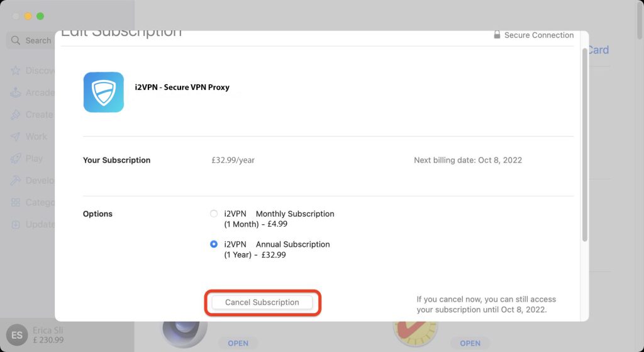Open the Erica Sli account name

click(x=48, y=330)
